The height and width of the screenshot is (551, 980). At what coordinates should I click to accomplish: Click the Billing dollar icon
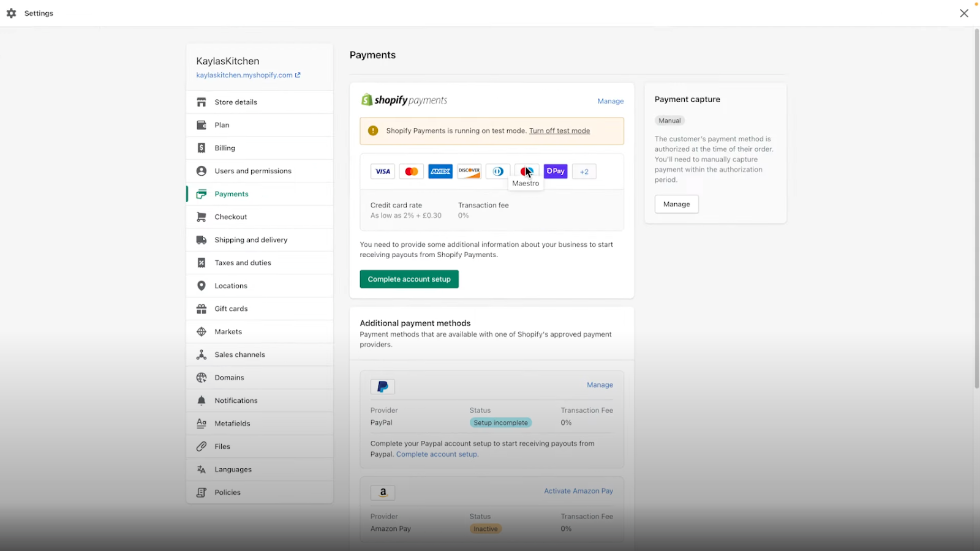(x=202, y=148)
